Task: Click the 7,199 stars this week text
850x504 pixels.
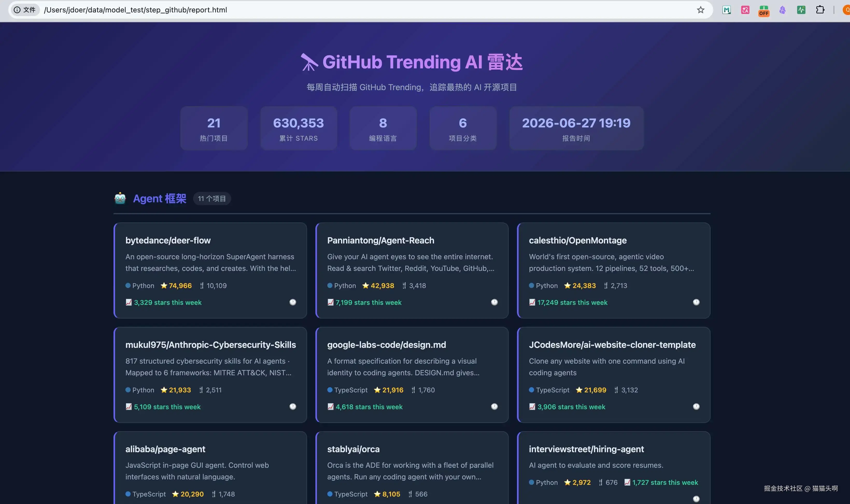Action: coord(368,302)
